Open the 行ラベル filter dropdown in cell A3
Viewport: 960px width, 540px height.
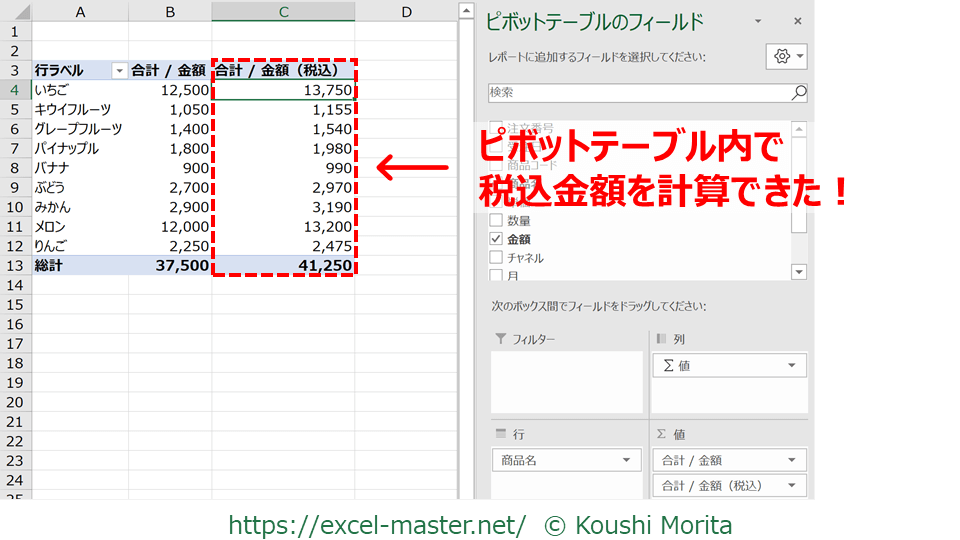tap(120, 71)
